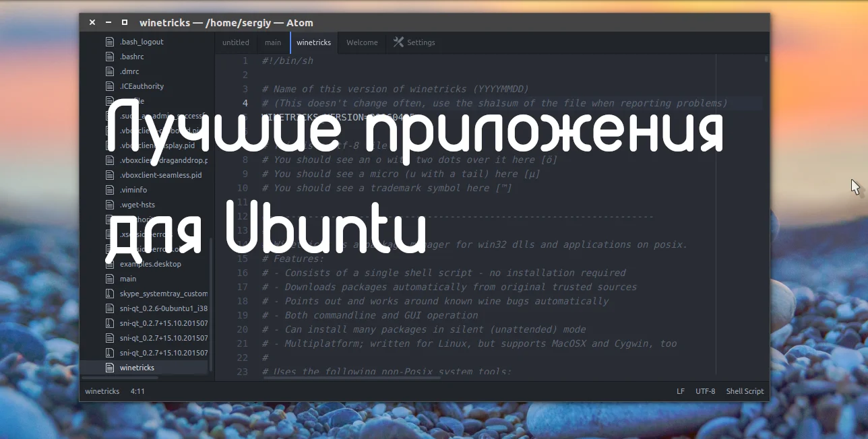Click the package icon next to sni-qt_0.2.6-0ubuntu1
Viewport: 868px width, 439px height.
[110, 308]
